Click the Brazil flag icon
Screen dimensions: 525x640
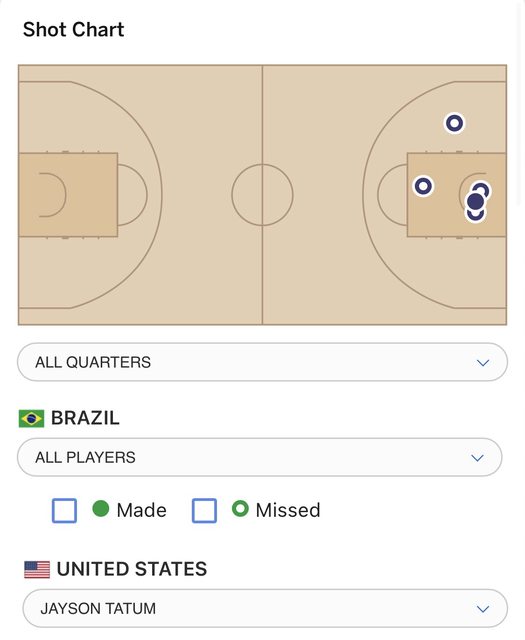click(31, 418)
